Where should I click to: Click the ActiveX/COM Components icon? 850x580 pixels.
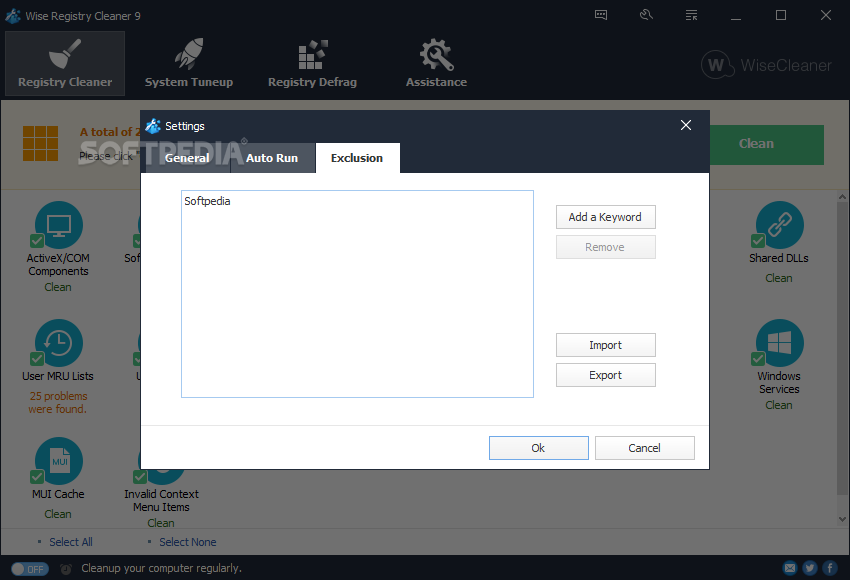[x=59, y=225]
